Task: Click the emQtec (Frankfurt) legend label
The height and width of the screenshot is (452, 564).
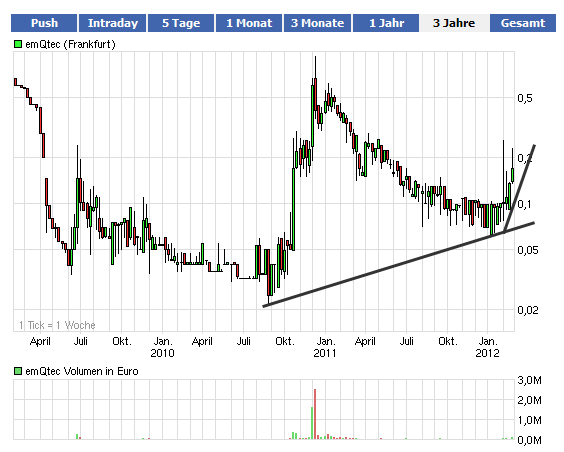Action: 70,44
